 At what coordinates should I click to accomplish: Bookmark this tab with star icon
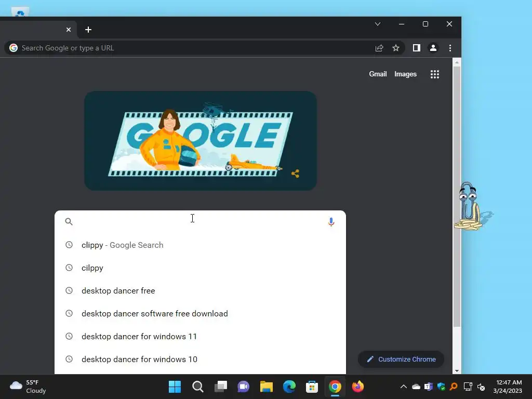click(x=395, y=48)
